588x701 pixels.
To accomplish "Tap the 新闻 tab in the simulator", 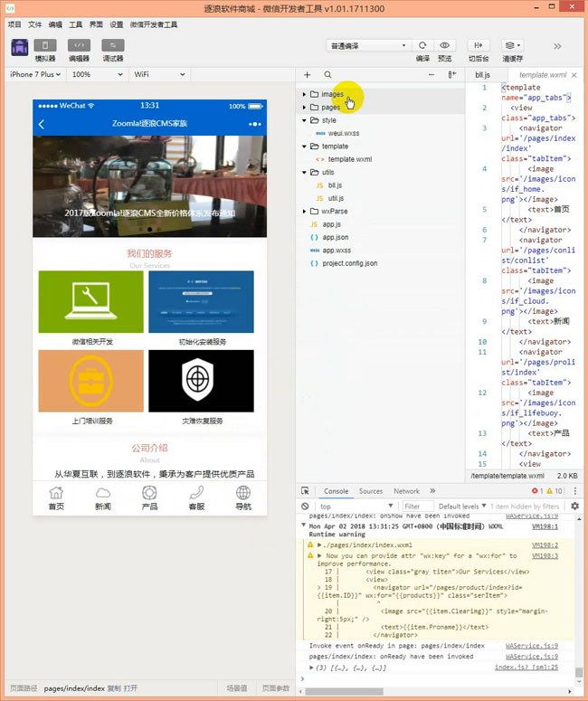I will (x=103, y=497).
